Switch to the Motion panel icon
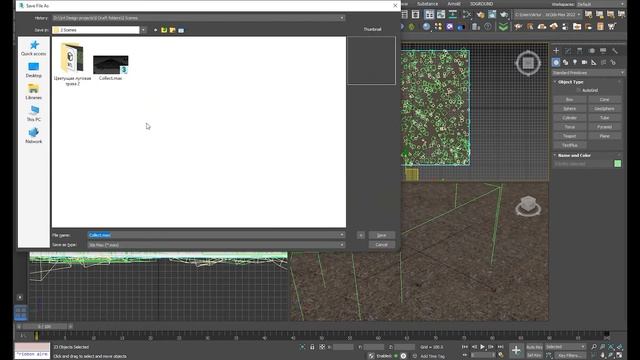640x360 pixels. tap(591, 51)
